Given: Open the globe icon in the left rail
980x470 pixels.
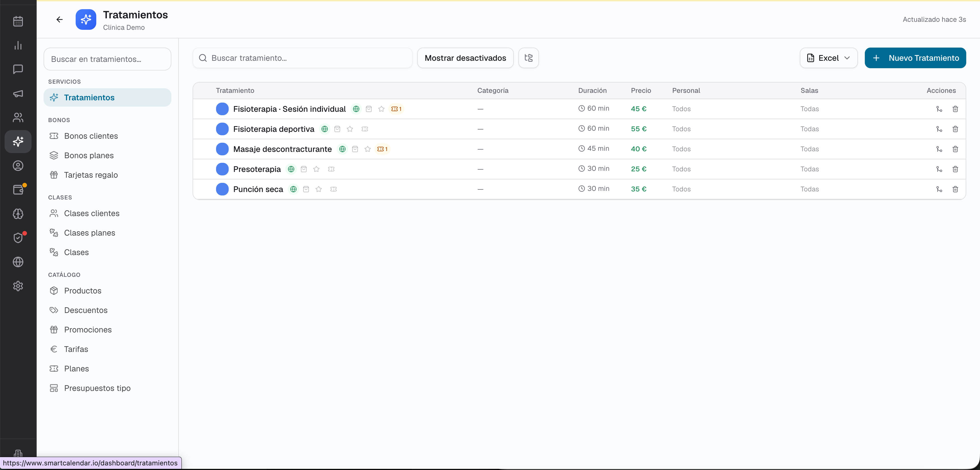Looking at the screenshot, I should pyautogui.click(x=18, y=262).
